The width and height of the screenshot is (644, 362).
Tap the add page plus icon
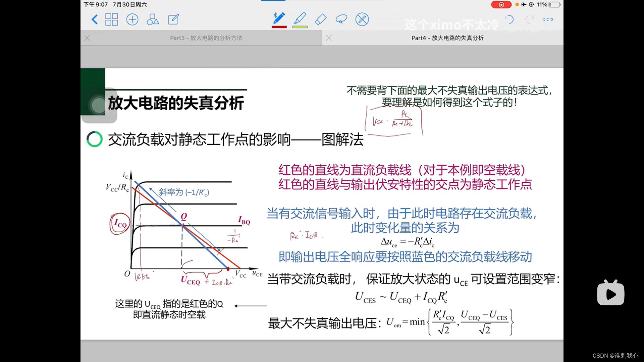pyautogui.click(x=132, y=19)
